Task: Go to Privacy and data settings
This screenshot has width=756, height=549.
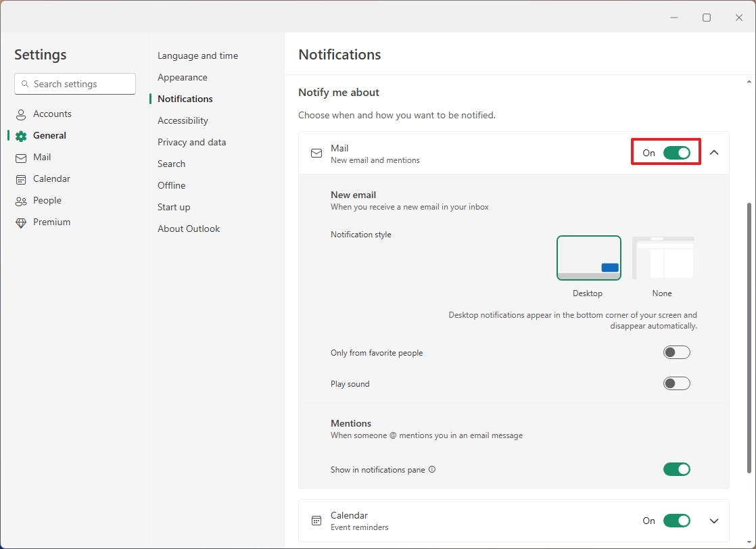Action: (x=192, y=142)
